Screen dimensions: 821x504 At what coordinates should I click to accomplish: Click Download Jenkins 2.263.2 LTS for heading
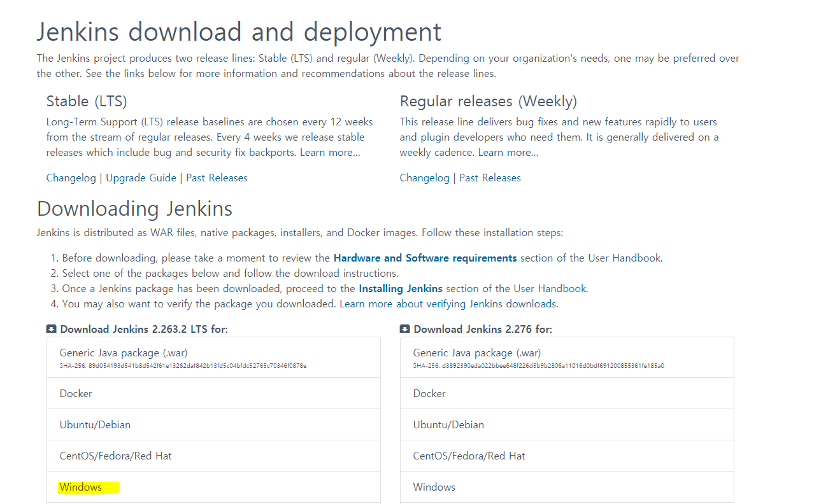144,329
